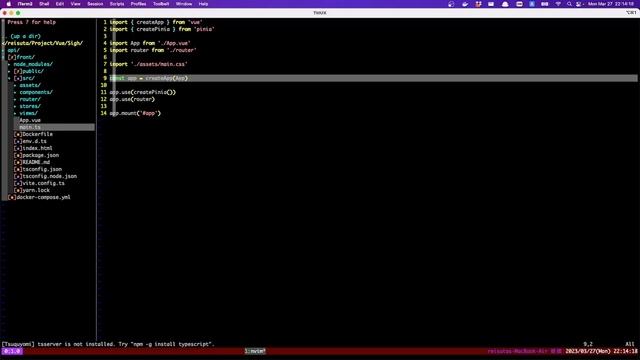Expand the node_modules/ folder arrow
Viewport: 640px width, 360px height.
tap(9, 64)
